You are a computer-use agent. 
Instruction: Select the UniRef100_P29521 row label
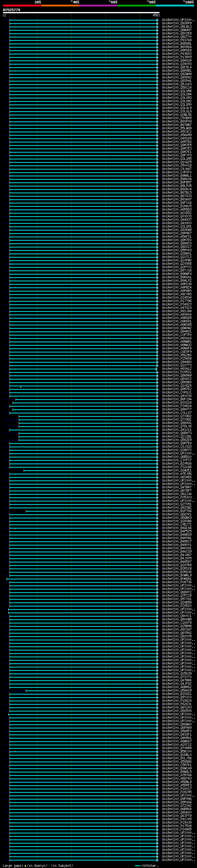(x=177, y=372)
